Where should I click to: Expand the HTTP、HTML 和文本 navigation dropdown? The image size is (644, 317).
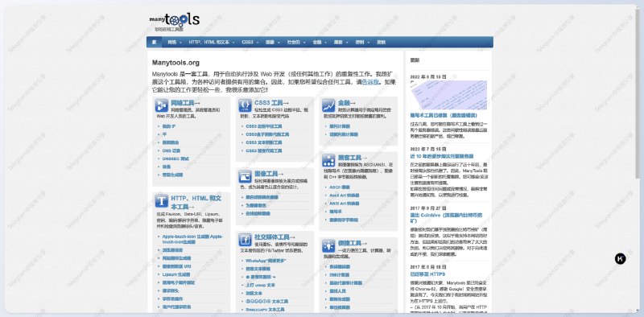pos(212,43)
